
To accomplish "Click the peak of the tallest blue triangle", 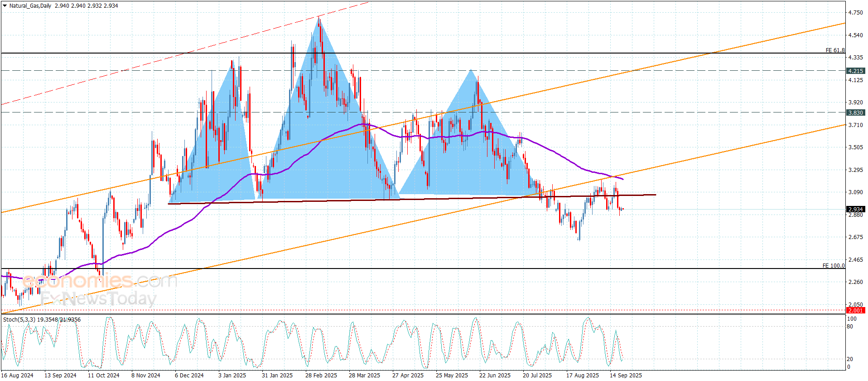I will click(x=319, y=17).
